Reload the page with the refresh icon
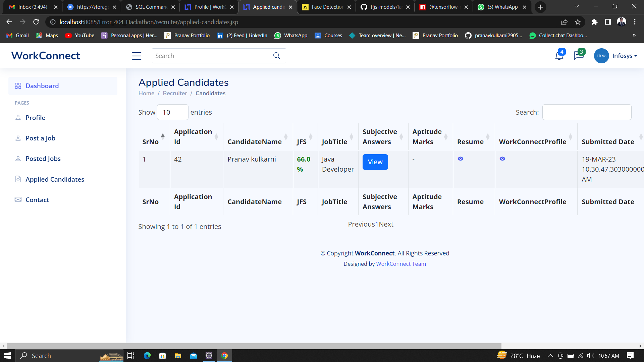This screenshot has width=644, height=362. click(36, 22)
